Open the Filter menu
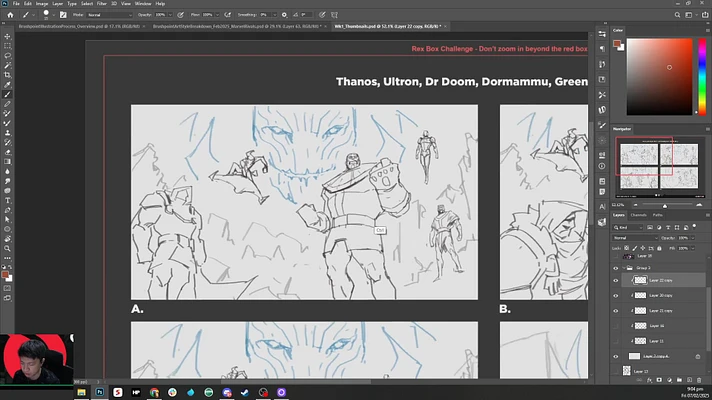This screenshot has height=400, width=712. pyautogui.click(x=102, y=4)
